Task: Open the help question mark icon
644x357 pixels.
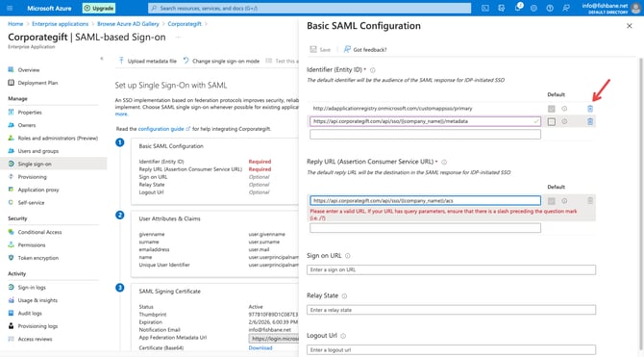Action: pos(550,9)
